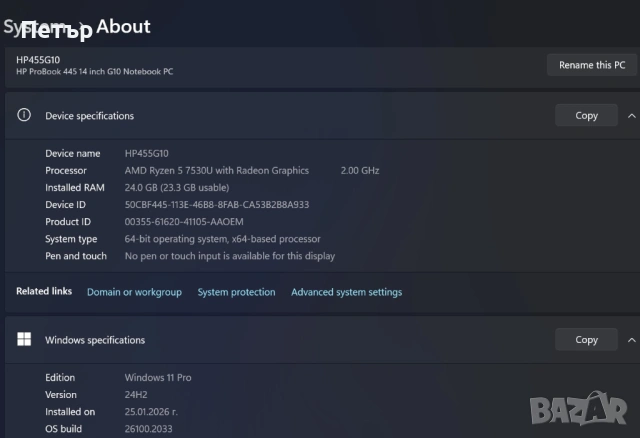This screenshot has width=640, height=438.
Task: Select the Windows 11 Pro edition value
Action: [158, 378]
